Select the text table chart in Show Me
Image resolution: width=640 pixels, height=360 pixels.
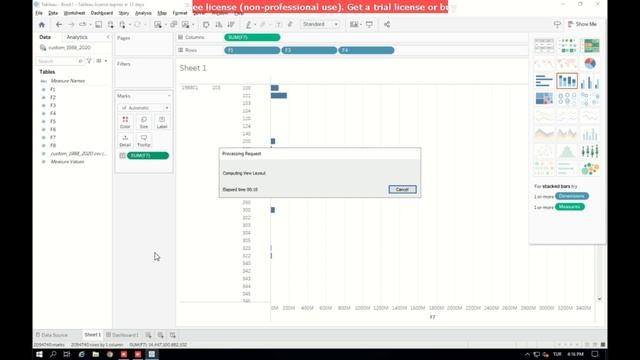pos(544,46)
